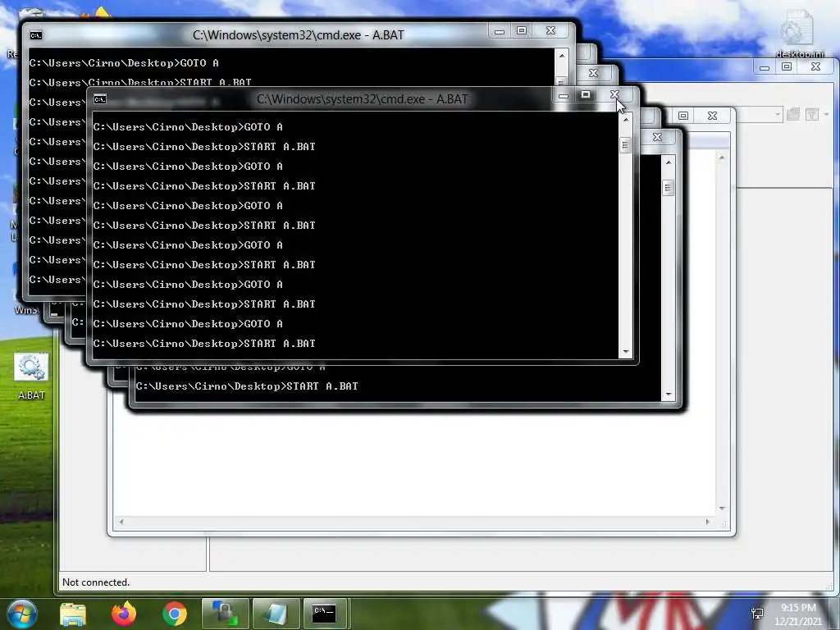This screenshot has height=630, width=840.
Task: Click scroll-up arrow of rear top-left cmd window
Action: tap(561, 56)
